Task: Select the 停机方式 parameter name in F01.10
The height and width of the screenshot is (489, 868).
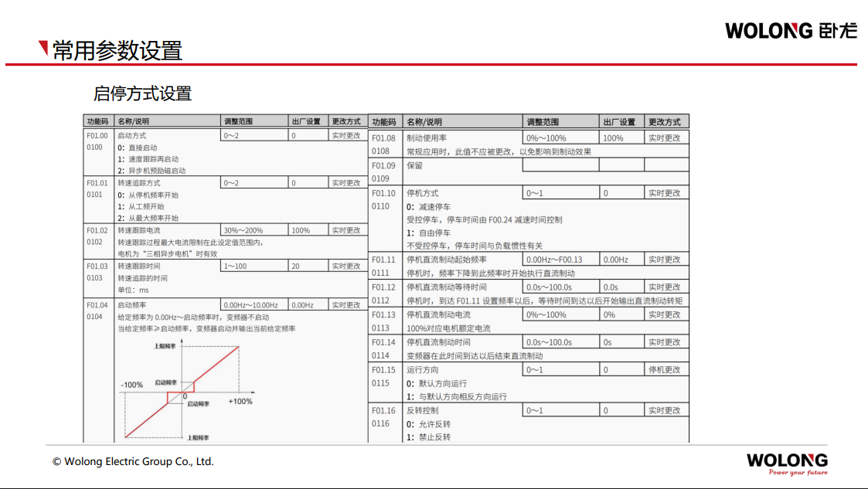Action: point(423,193)
